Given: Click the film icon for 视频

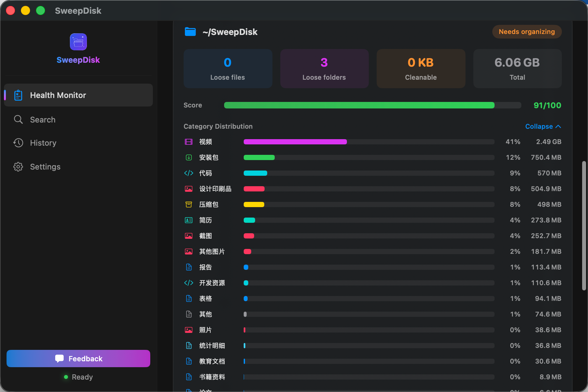Looking at the screenshot, I should [189, 142].
